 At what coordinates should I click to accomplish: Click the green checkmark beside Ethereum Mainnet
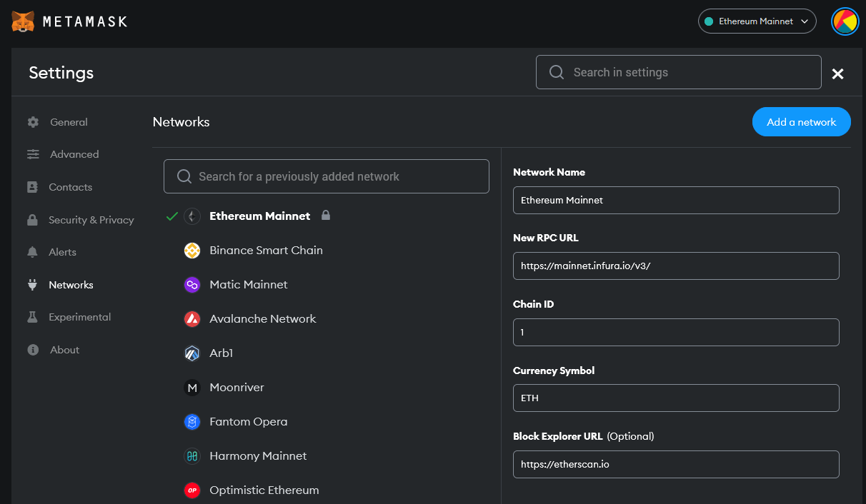coord(171,215)
